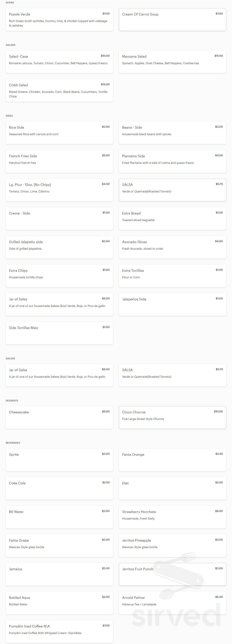Select the Avocado Slices side

tap(172, 247)
